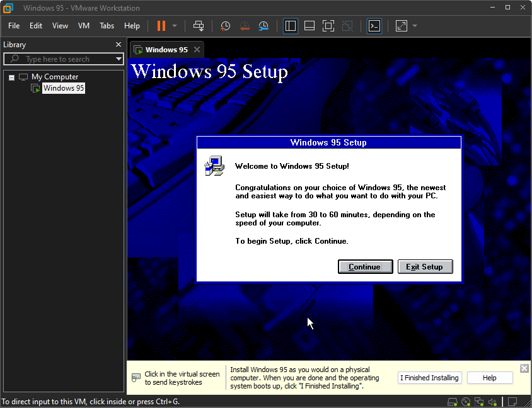
Task: Click the Windows 95 Setup dialog title bar
Action: (x=329, y=142)
